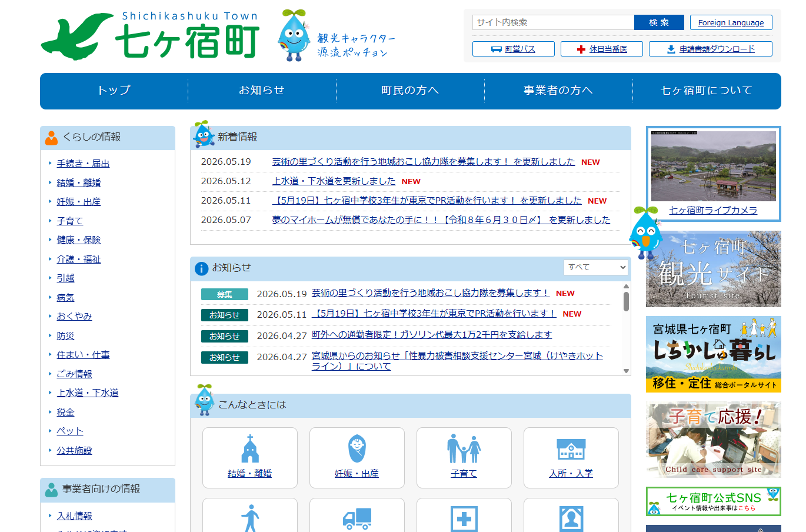
Task: Click the orange person icon beside くらしの情報
Action: [52, 138]
